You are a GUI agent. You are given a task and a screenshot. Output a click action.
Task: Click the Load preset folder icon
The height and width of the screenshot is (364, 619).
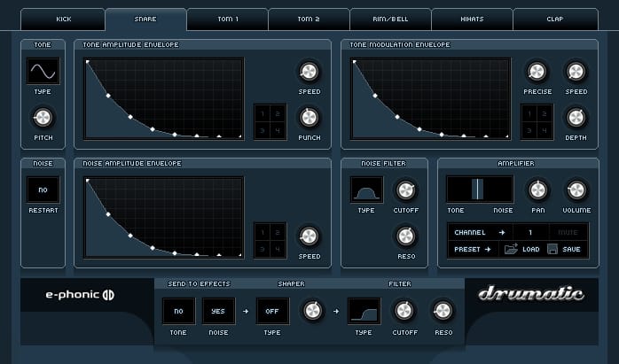512,250
